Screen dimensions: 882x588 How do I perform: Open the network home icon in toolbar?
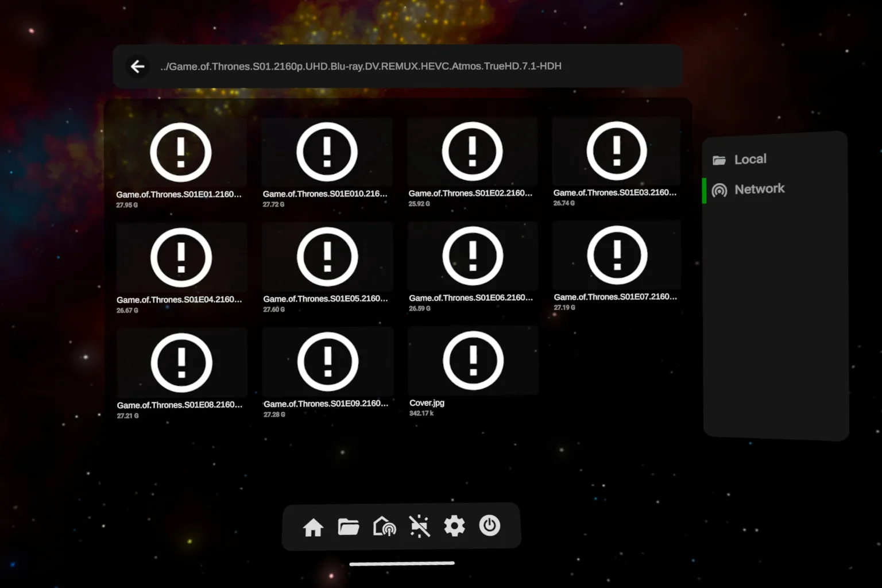384,527
